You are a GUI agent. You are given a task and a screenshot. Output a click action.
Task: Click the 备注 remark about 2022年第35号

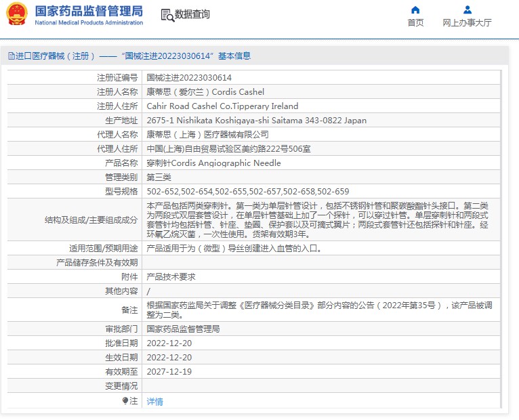tap(319, 310)
